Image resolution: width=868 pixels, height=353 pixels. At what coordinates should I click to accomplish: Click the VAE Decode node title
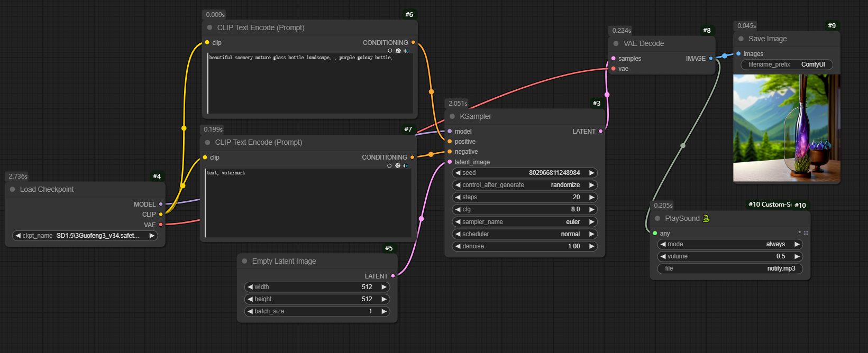643,43
